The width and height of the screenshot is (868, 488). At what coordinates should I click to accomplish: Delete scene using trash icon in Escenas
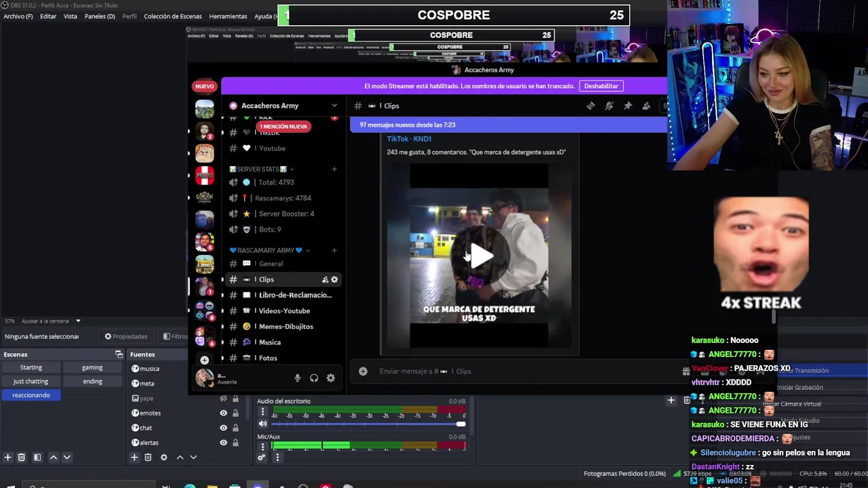click(21, 457)
